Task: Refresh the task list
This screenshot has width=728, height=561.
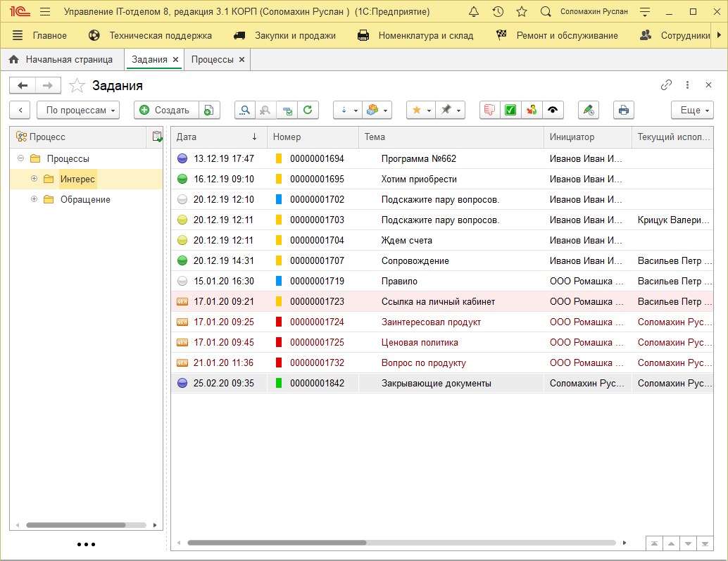Action: (308, 110)
